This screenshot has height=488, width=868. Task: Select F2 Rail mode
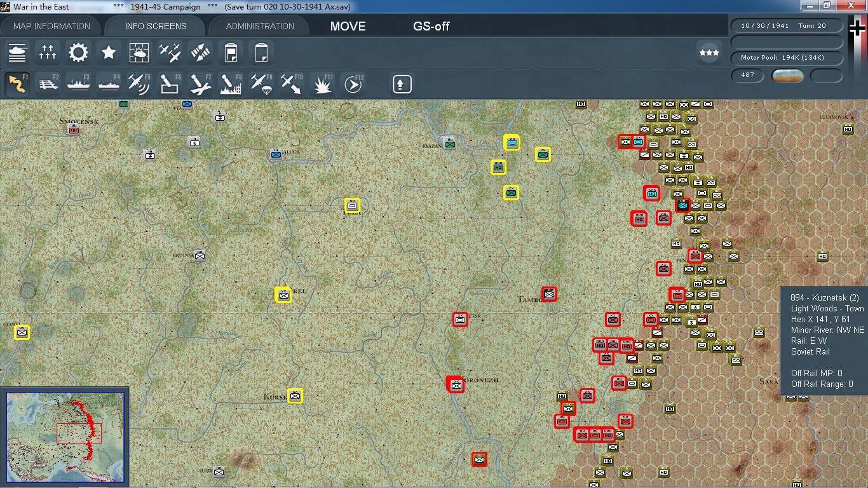click(48, 84)
